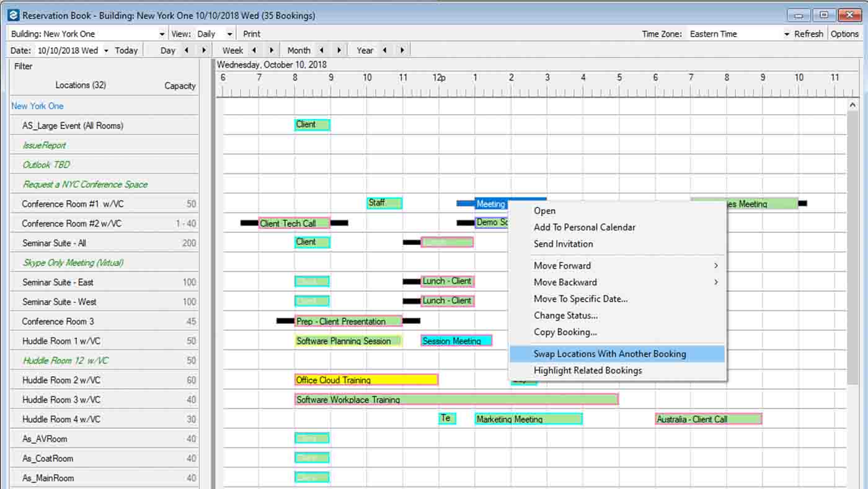Viewport: 868px width, 489px height.
Task: Click the Today button
Action: click(x=126, y=50)
